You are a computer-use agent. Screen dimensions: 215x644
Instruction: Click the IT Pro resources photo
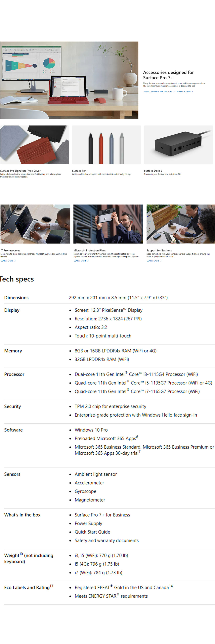[x=35, y=224]
